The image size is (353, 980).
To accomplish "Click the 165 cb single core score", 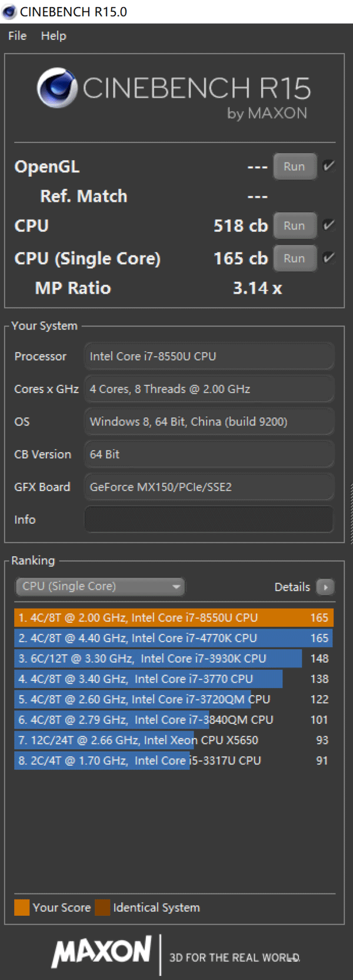I will 241,258.
